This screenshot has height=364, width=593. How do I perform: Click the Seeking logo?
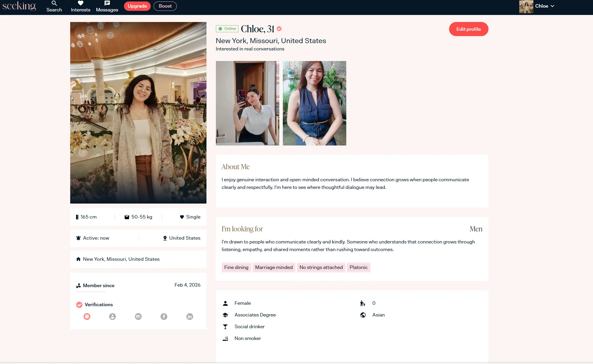[19, 6]
